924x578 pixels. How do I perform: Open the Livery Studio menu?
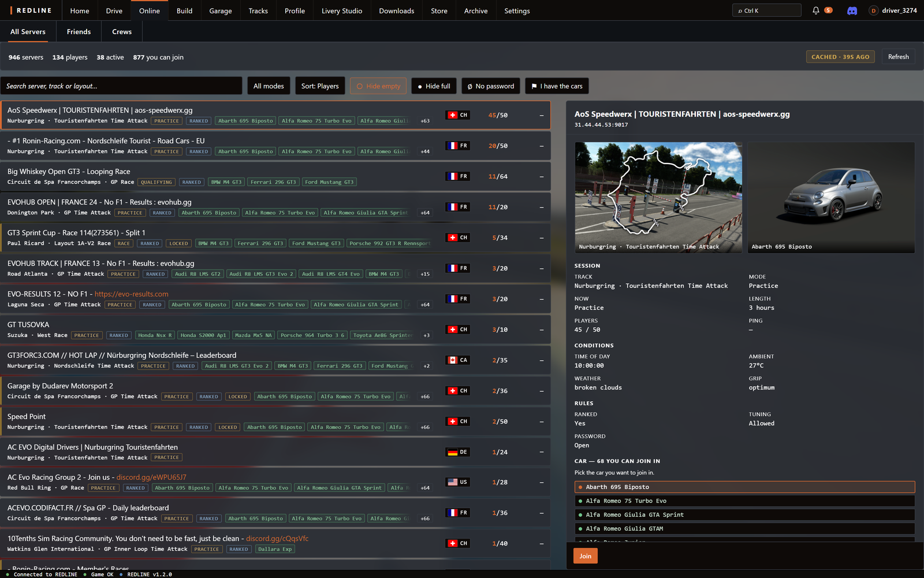coord(342,10)
